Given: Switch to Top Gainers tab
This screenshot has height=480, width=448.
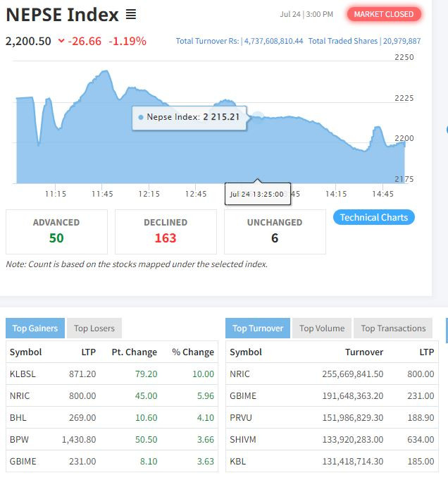Looking at the screenshot, I should click(35, 328).
